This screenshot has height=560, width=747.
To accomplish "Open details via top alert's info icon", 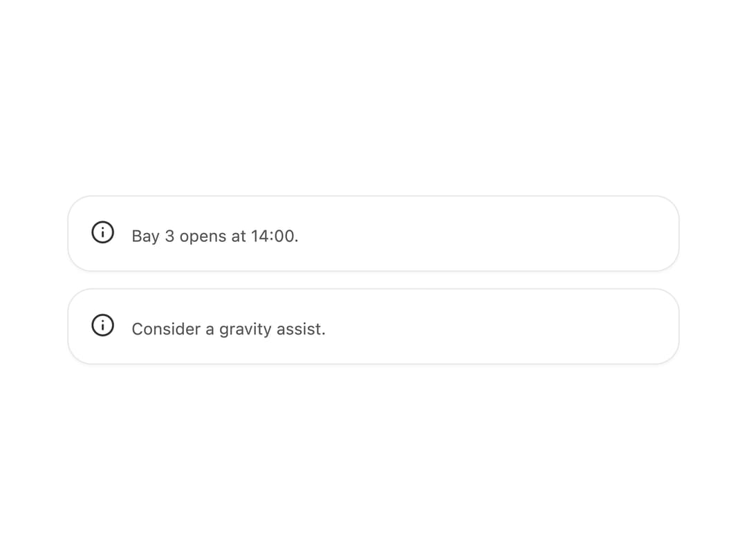I will [x=102, y=232].
